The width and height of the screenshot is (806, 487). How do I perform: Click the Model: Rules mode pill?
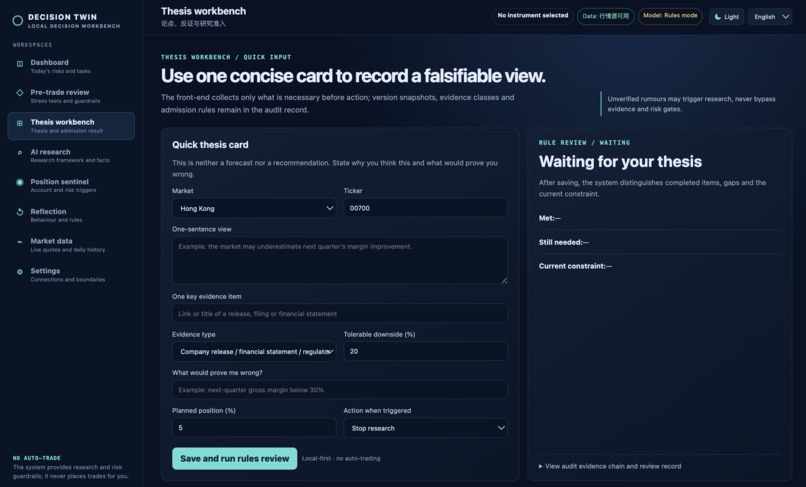(670, 16)
